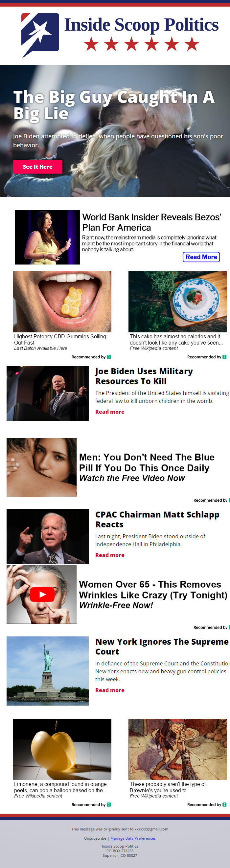
Task: Click the See It Here button
Action: coord(38,166)
